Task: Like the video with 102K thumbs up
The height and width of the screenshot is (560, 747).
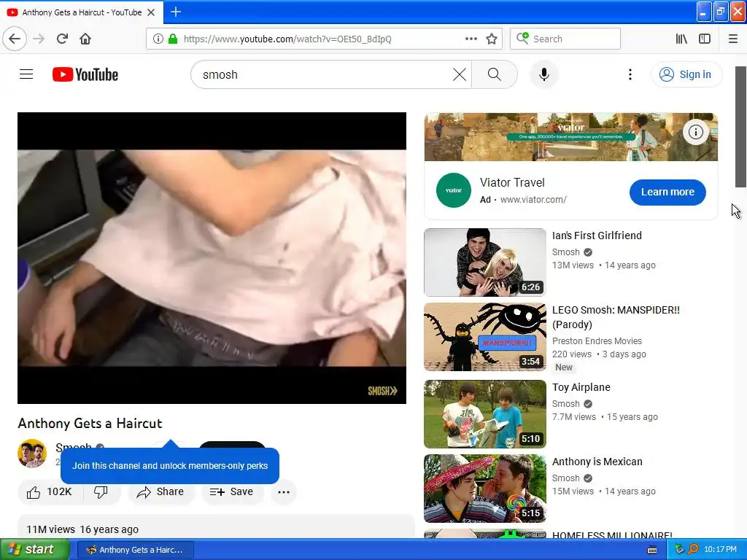Action: pyautogui.click(x=50, y=492)
